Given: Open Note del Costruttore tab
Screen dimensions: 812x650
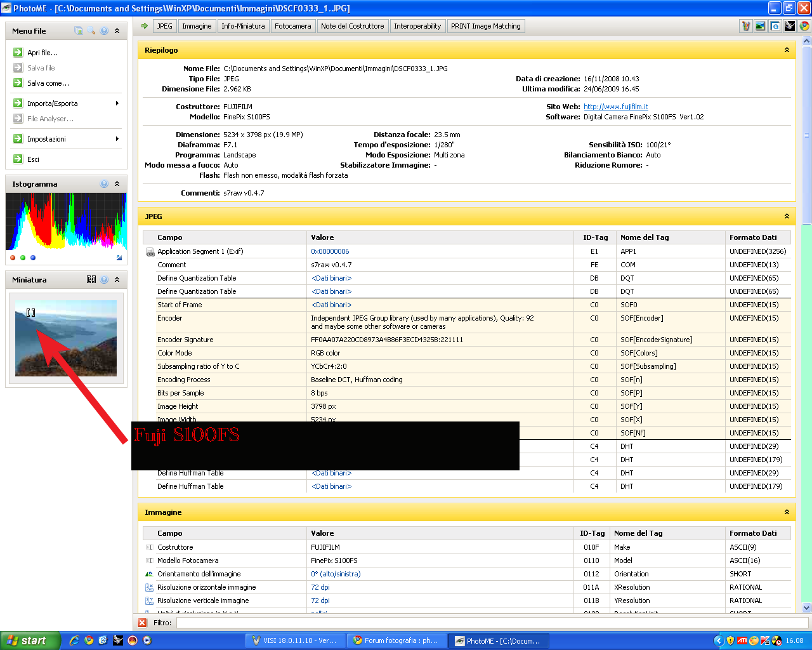Looking at the screenshot, I should [352, 26].
